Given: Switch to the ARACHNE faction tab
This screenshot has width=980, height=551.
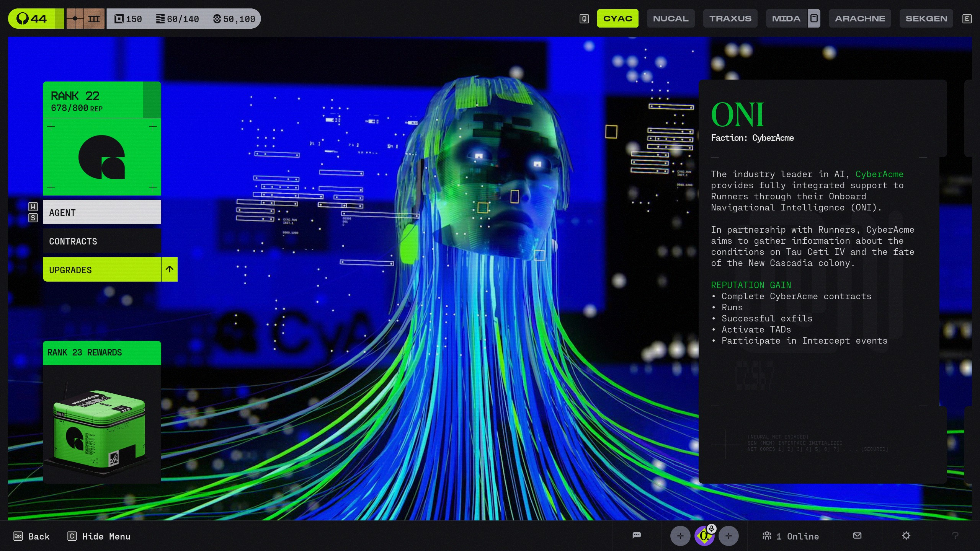Looking at the screenshot, I should (x=859, y=18).
